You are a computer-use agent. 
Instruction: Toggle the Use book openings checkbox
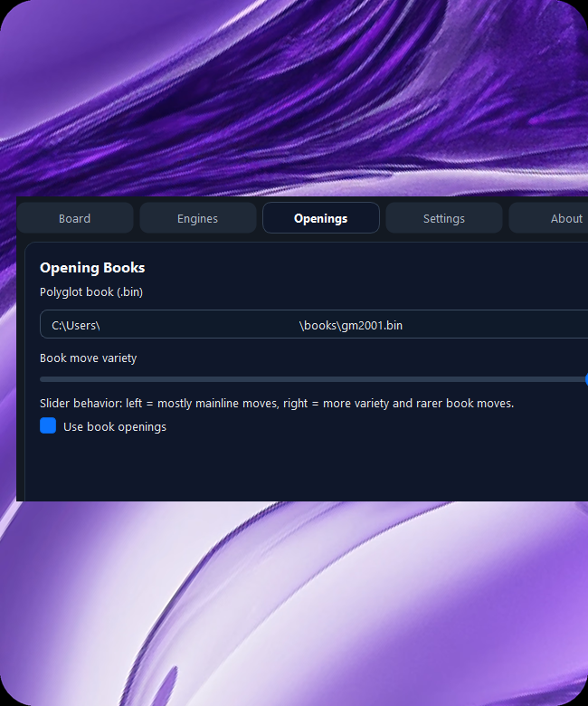tap(48, 425)
